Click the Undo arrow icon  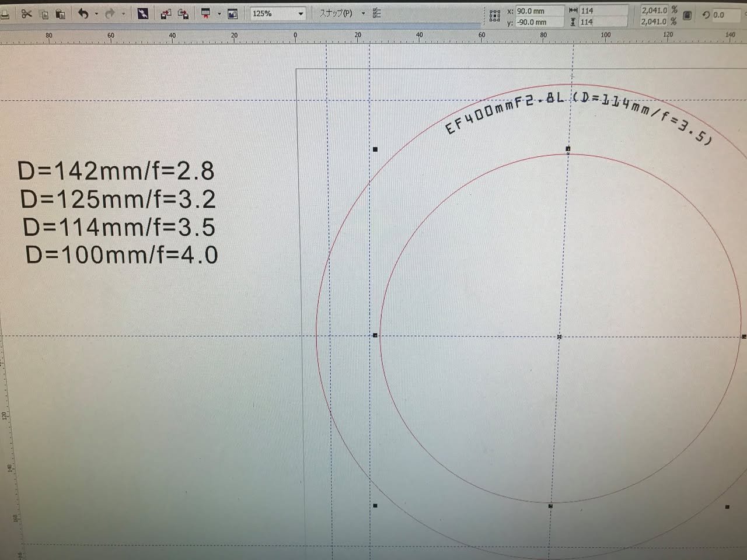(83, 13)
